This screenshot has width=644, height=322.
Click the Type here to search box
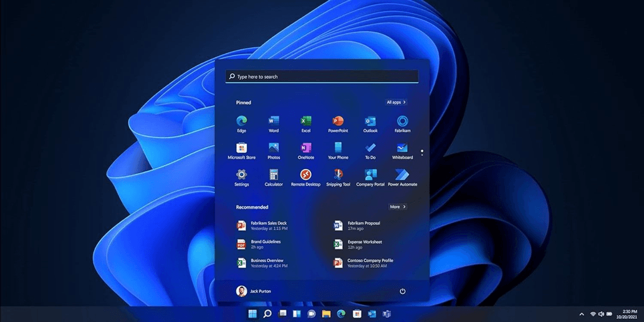coord(322,77)
